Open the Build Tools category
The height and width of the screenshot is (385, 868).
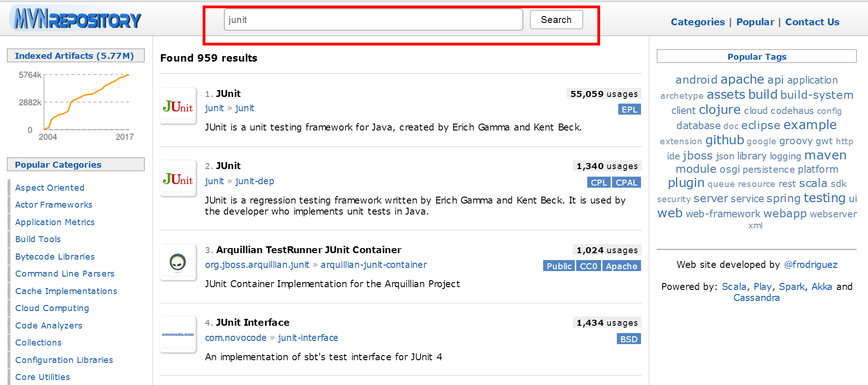38,239
